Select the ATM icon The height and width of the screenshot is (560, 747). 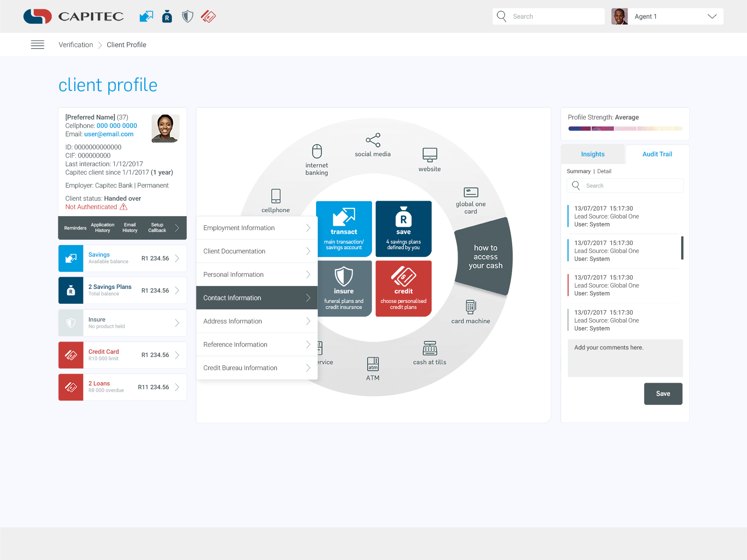click(x=373, y=364)
